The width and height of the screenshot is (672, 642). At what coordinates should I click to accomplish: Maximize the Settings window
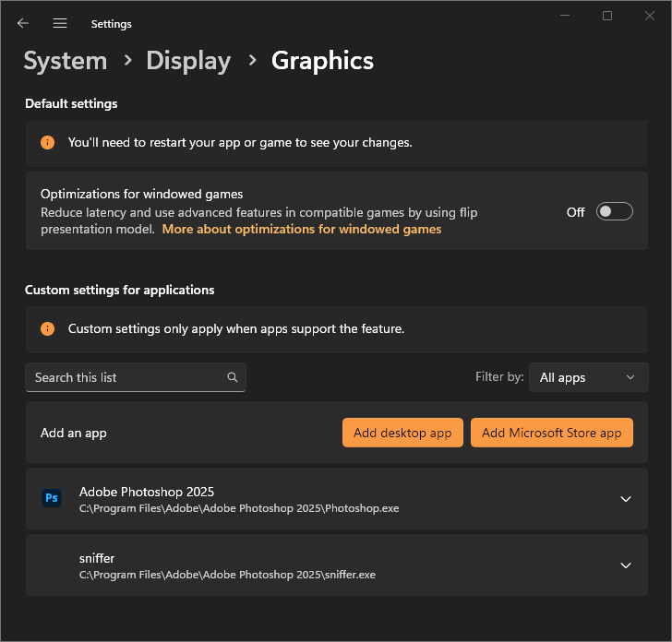[x=607, y=16]
